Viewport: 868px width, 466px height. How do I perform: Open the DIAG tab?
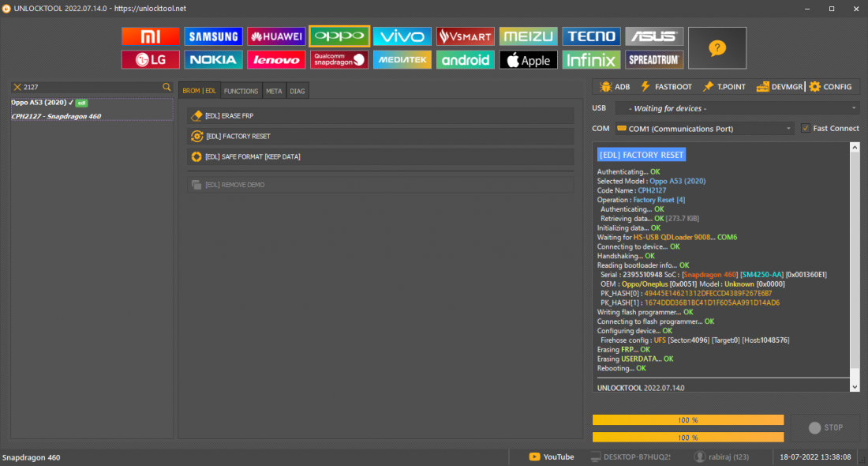297,91
